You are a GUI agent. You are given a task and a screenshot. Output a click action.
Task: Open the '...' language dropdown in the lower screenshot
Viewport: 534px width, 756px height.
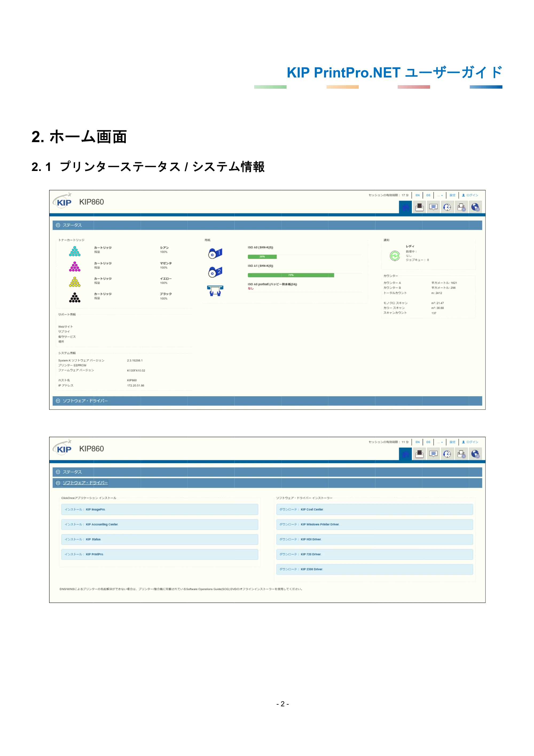pyautogui.click(x=440, y=442)
